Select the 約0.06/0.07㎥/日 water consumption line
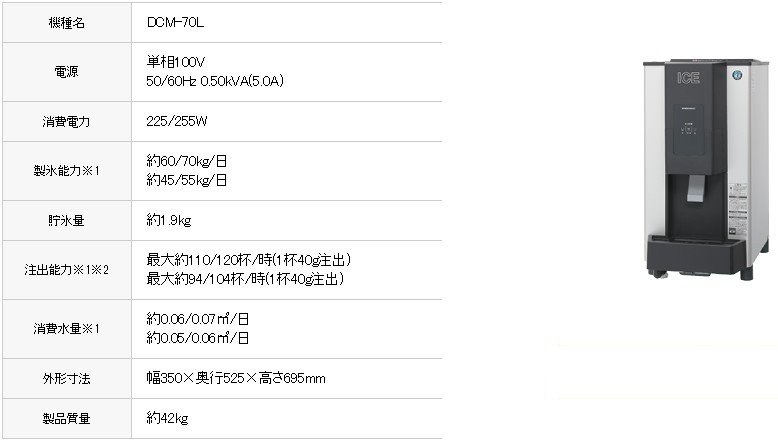This screenshot has height=441, width=778. coord(197,318)
